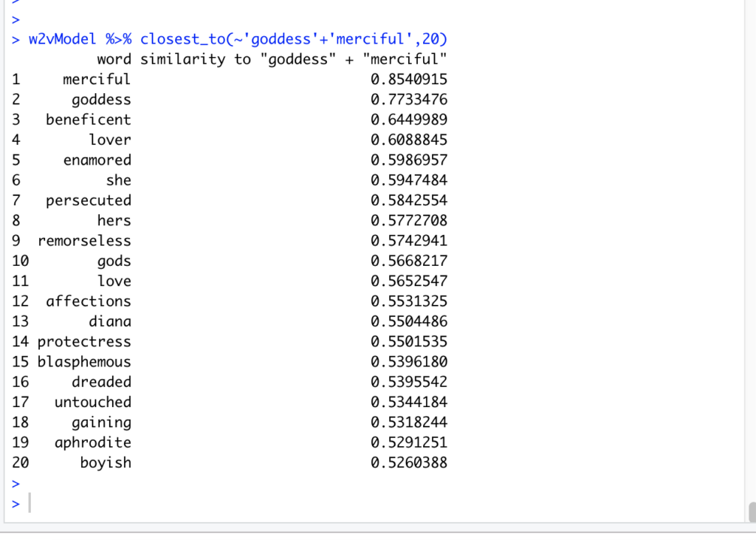Click the similarity value 0.5260388

(x=408, y=462)
